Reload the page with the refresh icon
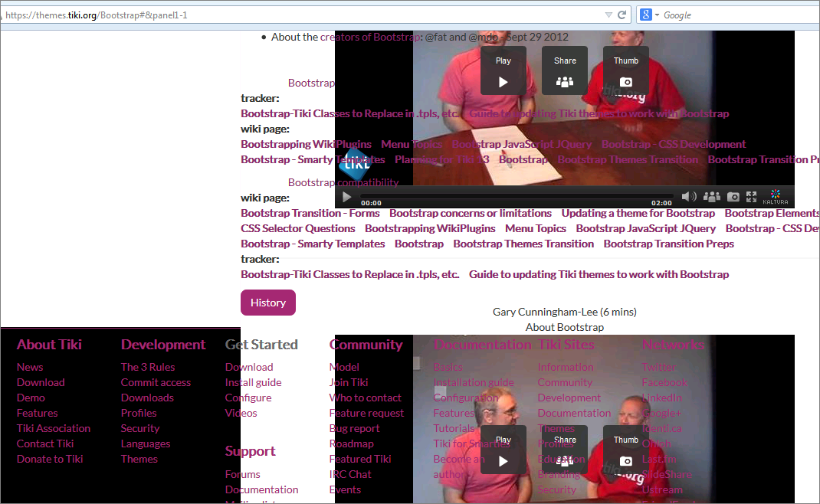Viewport: 820px width, 504px height. (622, 15)
